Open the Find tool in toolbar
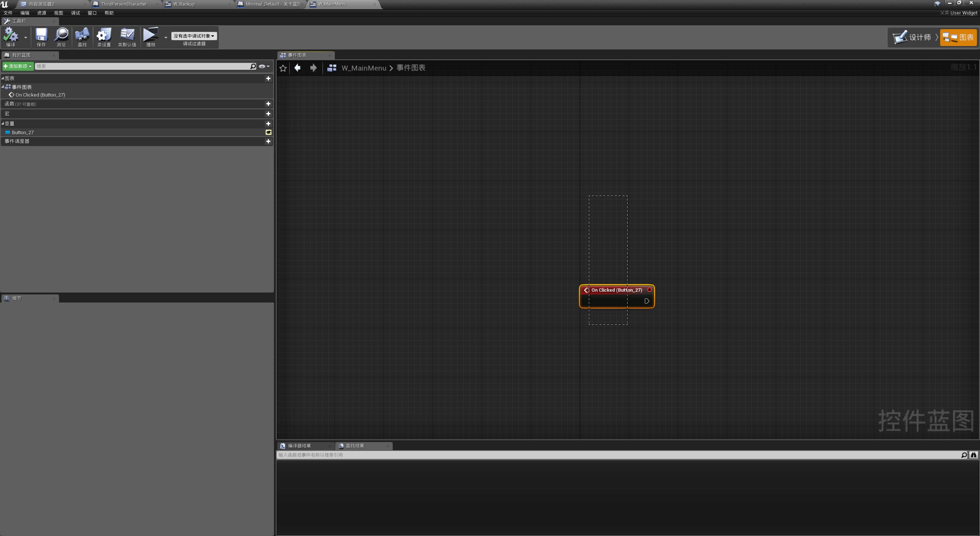 82,37
